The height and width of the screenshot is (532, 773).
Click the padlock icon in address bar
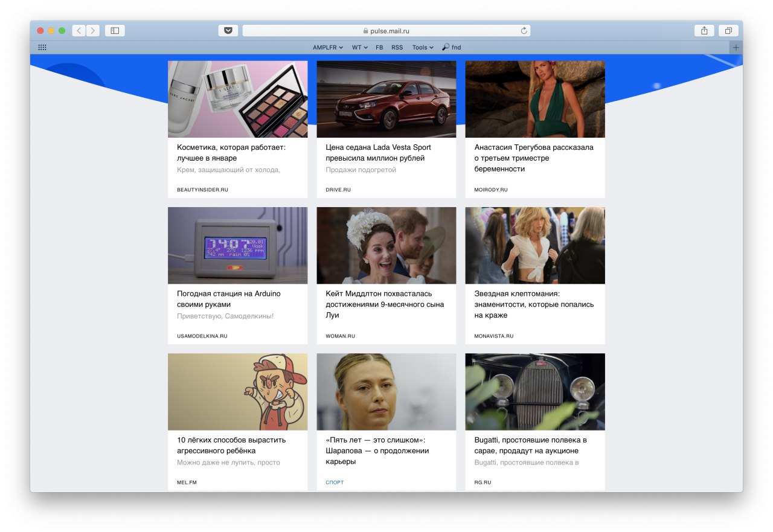click(365, 31)
